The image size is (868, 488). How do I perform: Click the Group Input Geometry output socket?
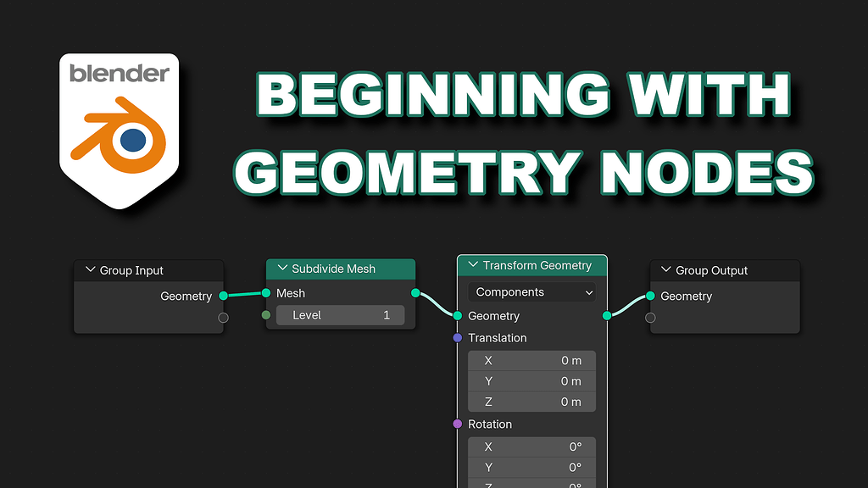(223, 296)
